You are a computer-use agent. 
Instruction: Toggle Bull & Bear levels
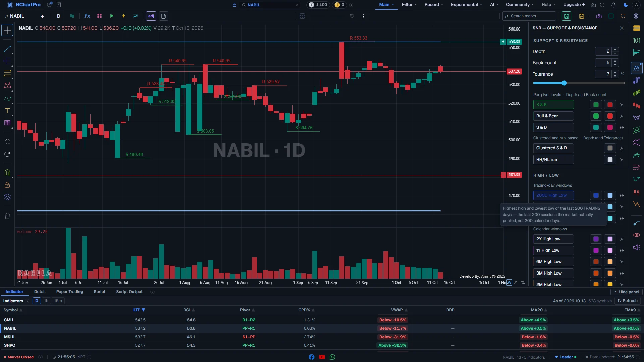pyautogui.click(x=553, y=116)
